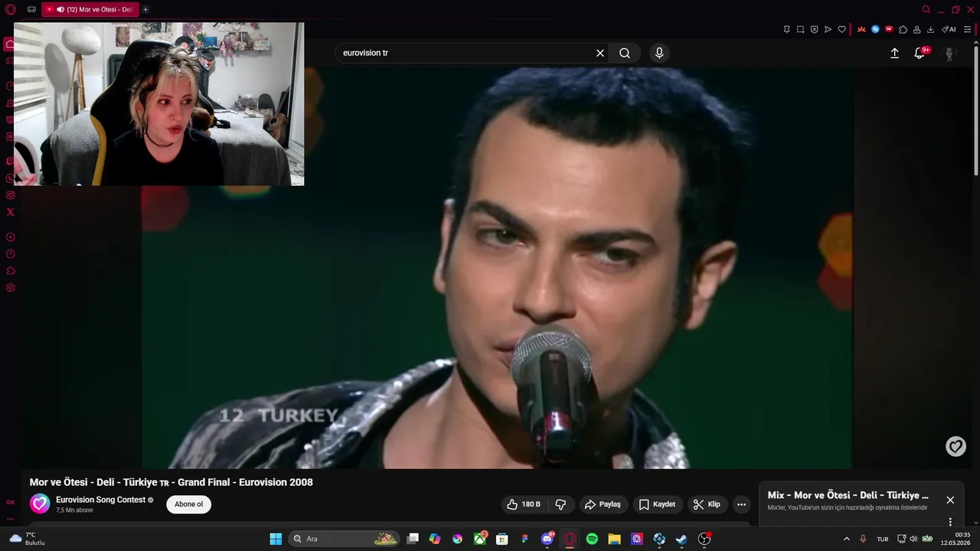The image size is (980, 551).
Task: Click the send/flow arrow icon
Action: click(828, 30)
